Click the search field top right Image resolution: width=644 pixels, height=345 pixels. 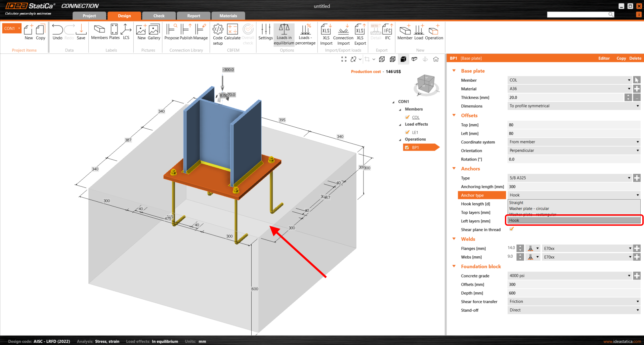(578, 14)
